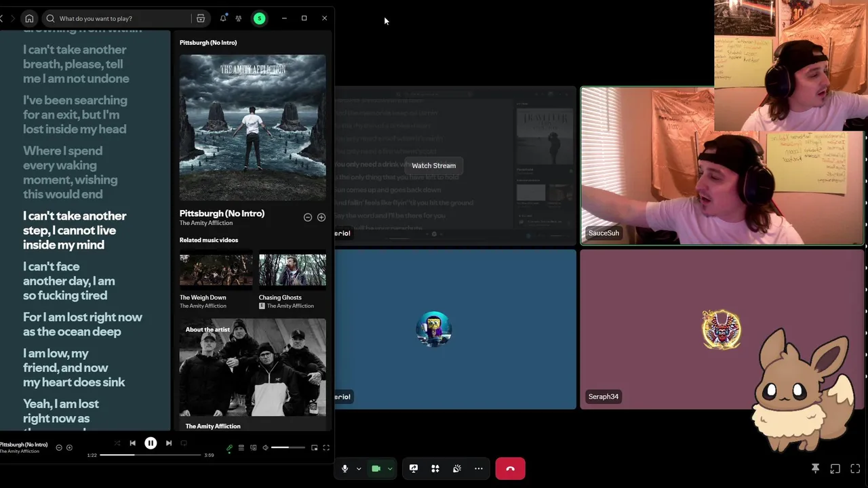Image resolution: width=868 pixels, height=488 pixels.
Task: Add Pittsburgh to library in side panel
Action: coord(321,218)
